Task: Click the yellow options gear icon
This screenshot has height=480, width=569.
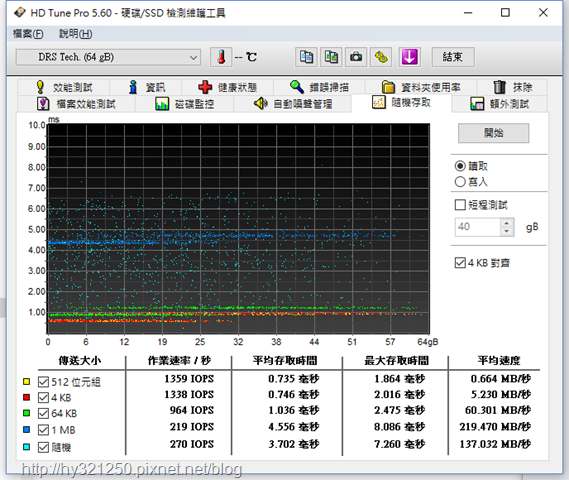Action: point(381,57)
